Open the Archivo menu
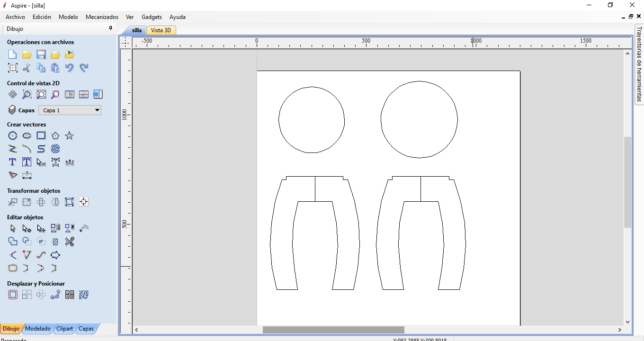The image size is (644, 341). 15,17
